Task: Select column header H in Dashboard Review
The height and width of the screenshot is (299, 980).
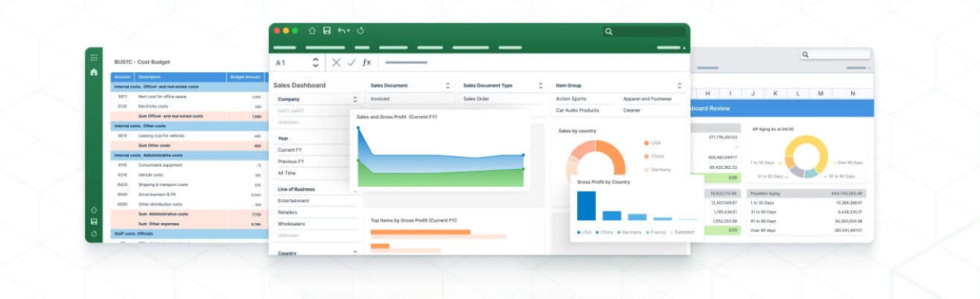Action: [707, 93]
